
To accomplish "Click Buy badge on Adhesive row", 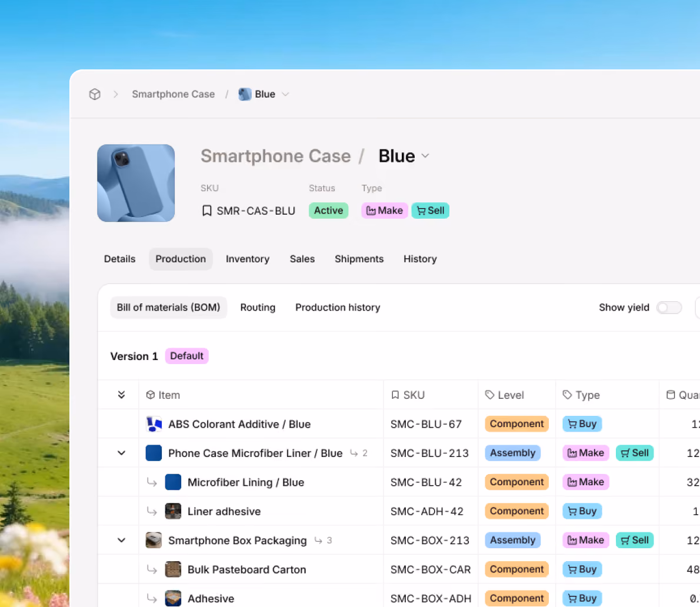I will point(582,599).
